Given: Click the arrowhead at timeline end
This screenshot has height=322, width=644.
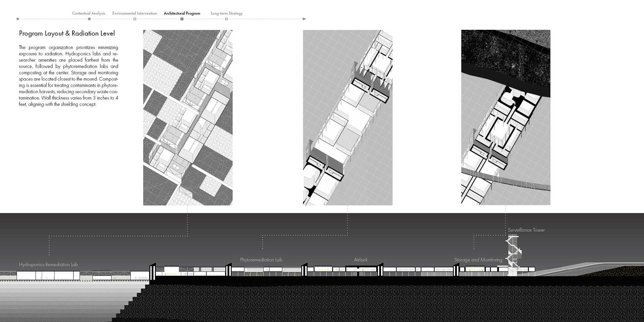Looking at the screenshot, I should (x=305, y=19).
